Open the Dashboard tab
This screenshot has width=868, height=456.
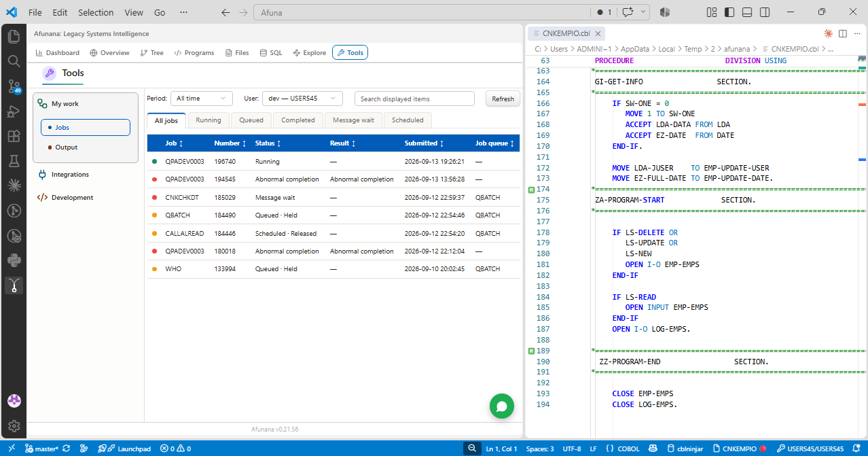click(57, 52)
